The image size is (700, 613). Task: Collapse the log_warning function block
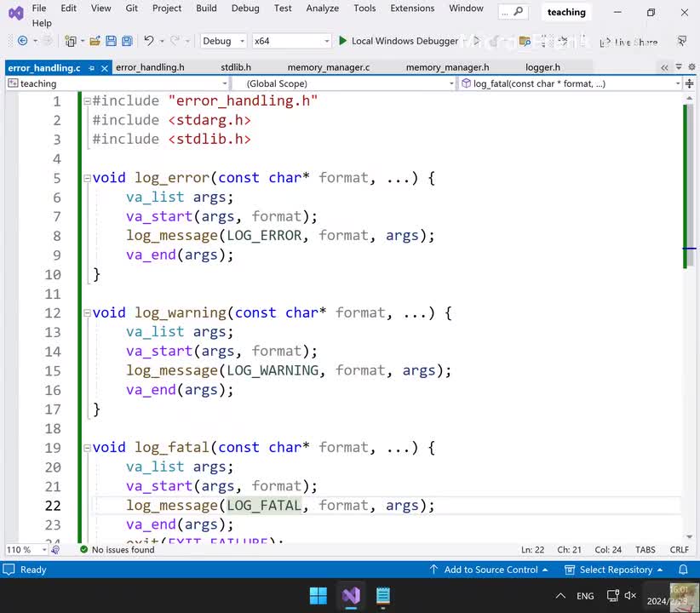86,313
